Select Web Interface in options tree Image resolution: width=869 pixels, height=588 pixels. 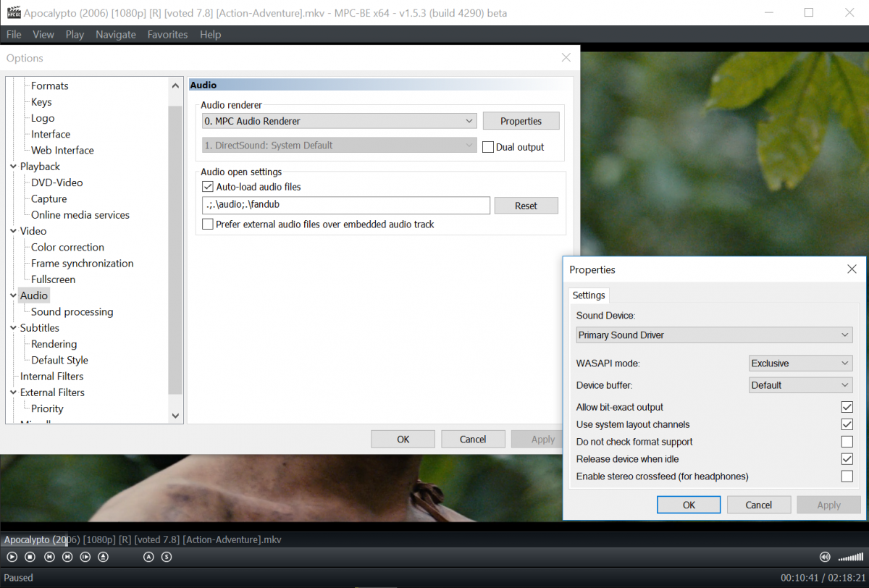pyautogui.click(x=62, y=151)
